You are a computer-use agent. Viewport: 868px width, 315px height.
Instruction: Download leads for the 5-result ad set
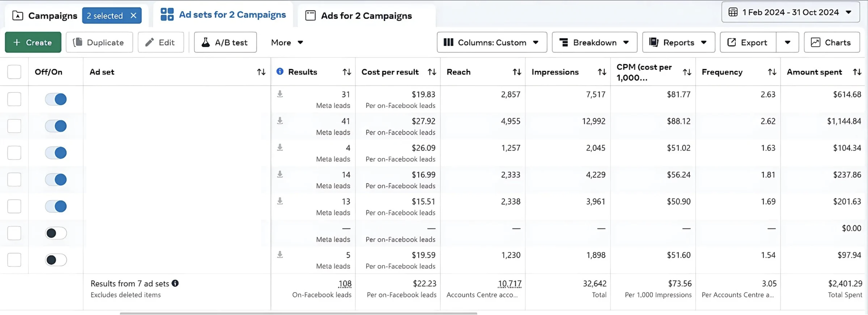(x=280, y=254)
